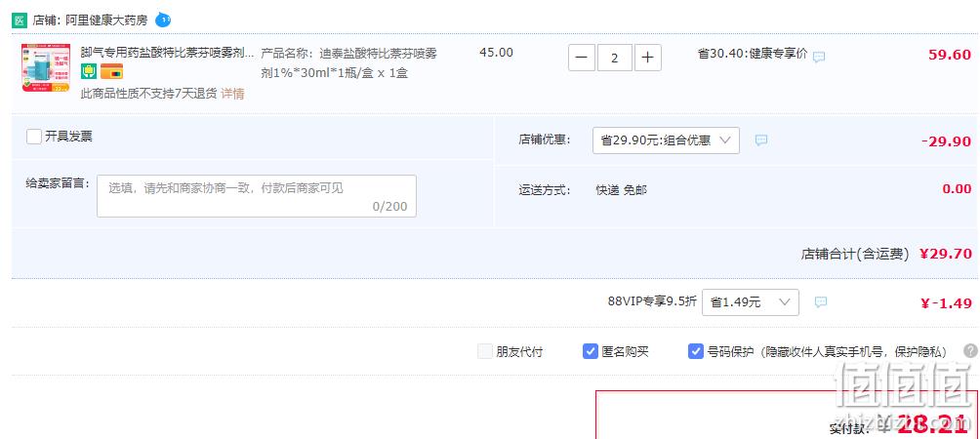
Task: Click the unit price 45.00
Action: [x=496, y=53]
